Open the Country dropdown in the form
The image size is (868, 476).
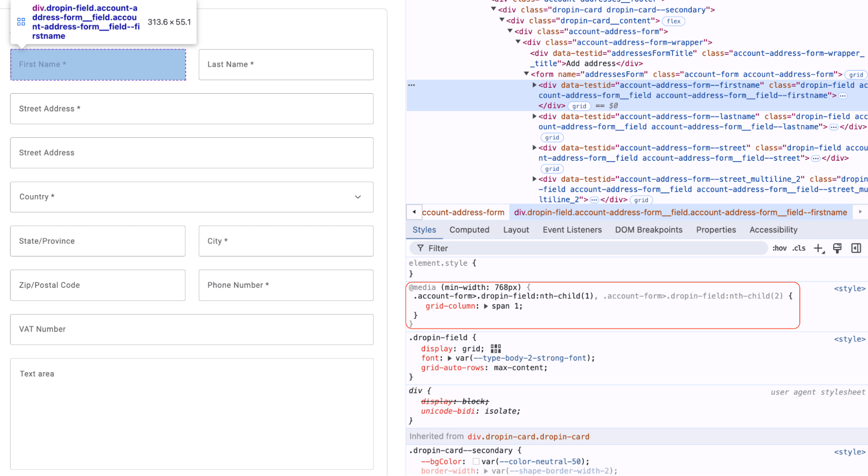coord(358,197)
